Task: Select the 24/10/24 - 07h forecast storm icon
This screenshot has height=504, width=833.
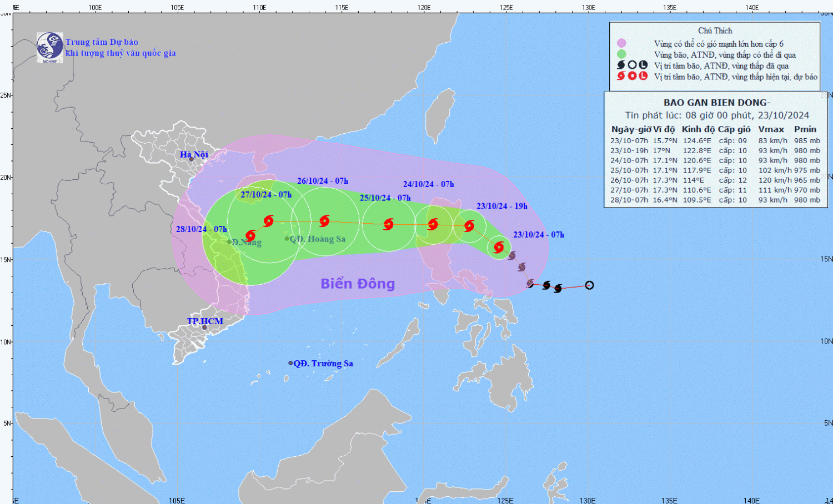Action: 433,224
